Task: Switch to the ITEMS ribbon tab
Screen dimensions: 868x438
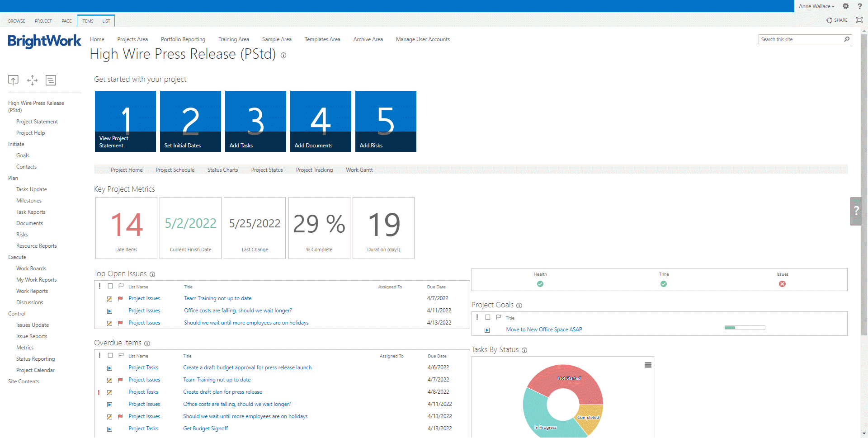Action: (87, 21)
